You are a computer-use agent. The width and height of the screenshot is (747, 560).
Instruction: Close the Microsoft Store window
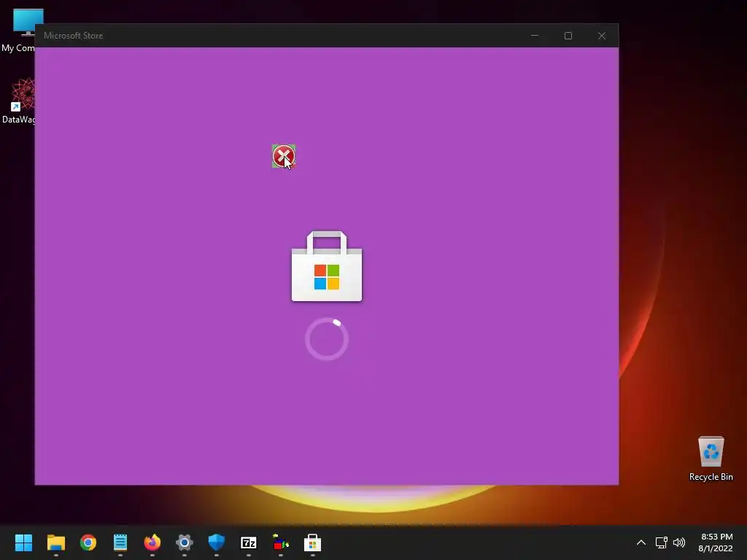coord(602,36)
